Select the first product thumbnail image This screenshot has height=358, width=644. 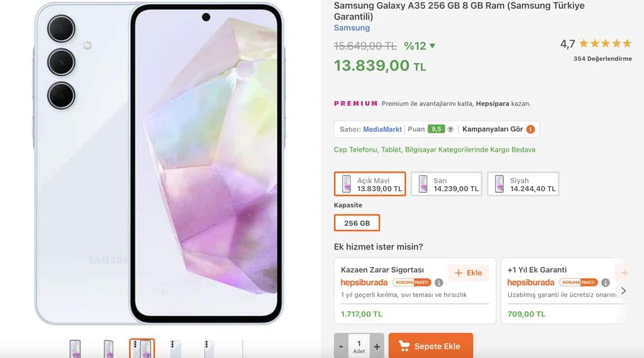point(75,349)
